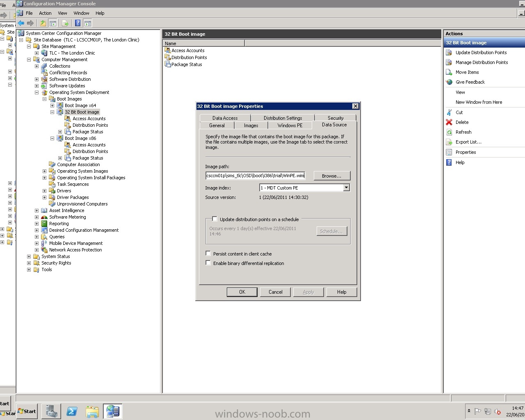
Task: Open Windows Explorer folder on taskbar
Action: [92, 411]
